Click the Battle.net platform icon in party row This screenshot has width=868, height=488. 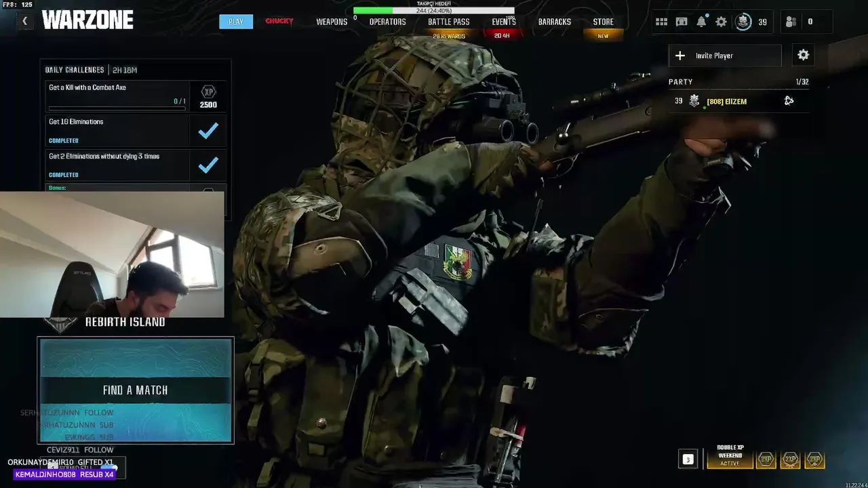(x=789, y=101)
